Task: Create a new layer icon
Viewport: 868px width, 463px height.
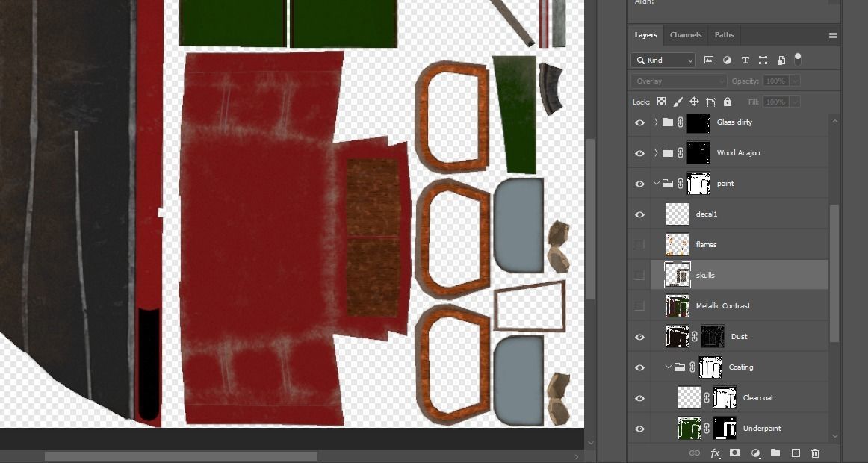Action: click(x=796, y=453)
